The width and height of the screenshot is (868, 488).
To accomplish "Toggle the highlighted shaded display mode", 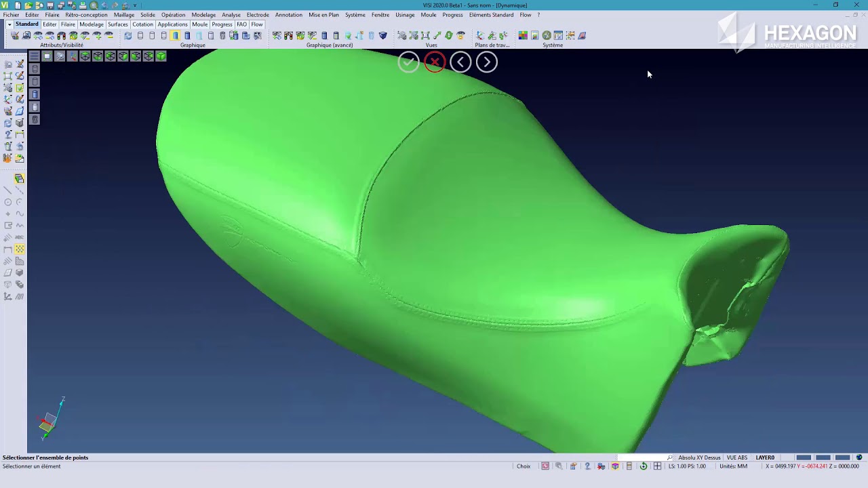I will coord(175,35).
